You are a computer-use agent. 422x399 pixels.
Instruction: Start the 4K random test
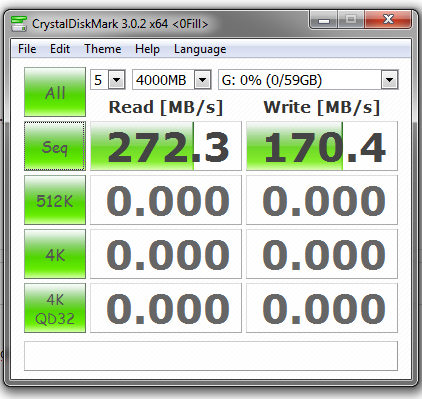pyautogui.click(x=55, y=254)
